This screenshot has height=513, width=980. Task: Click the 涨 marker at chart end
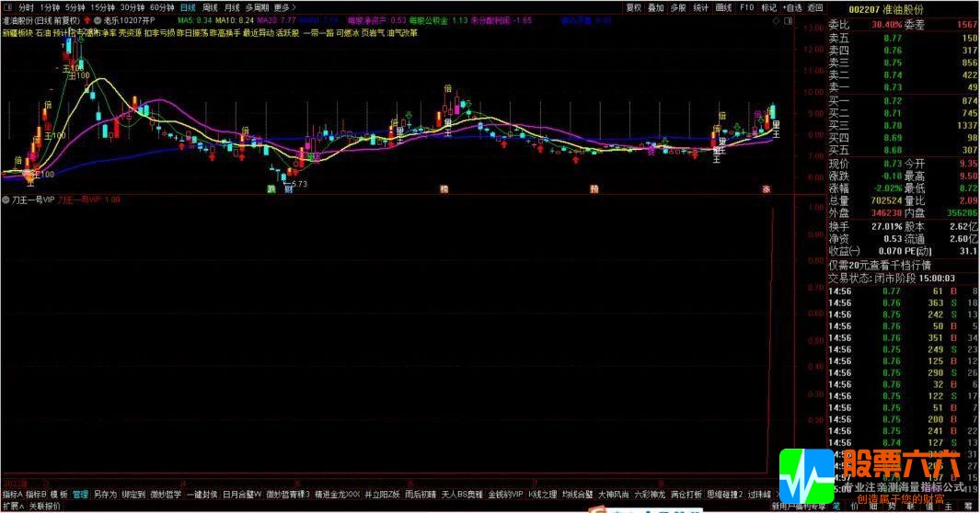point(767,189)
